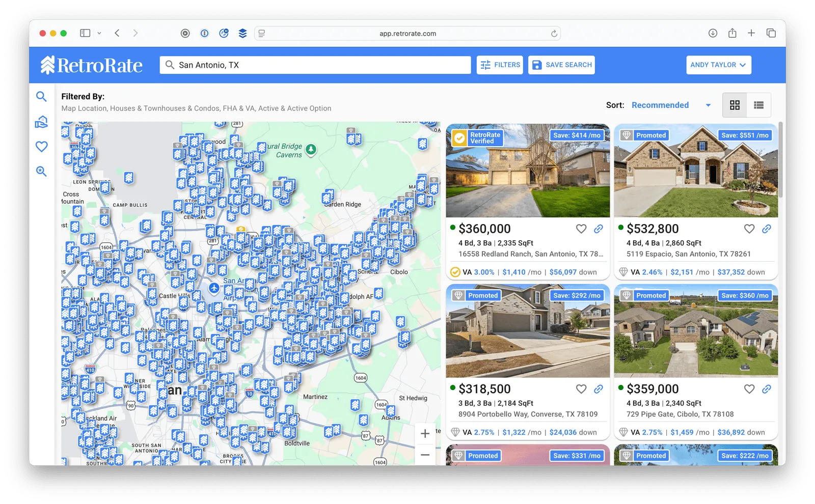The height and width of the screenshot is (504, 815).
Task: Copy link for the $318,500 listing
Action: [x=599, y=389]
